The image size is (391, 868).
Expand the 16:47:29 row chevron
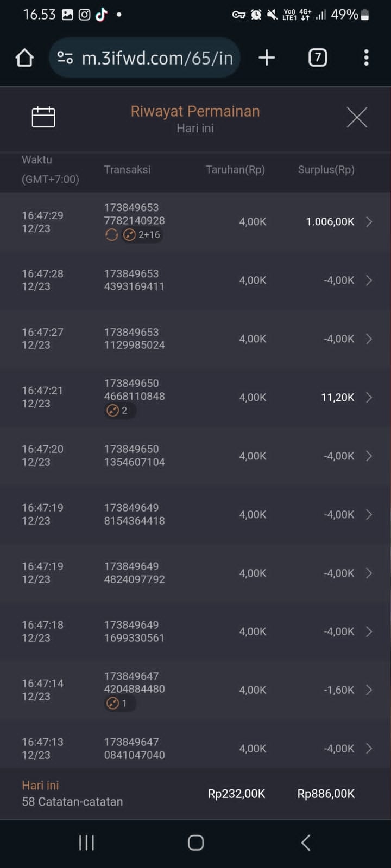369,222
